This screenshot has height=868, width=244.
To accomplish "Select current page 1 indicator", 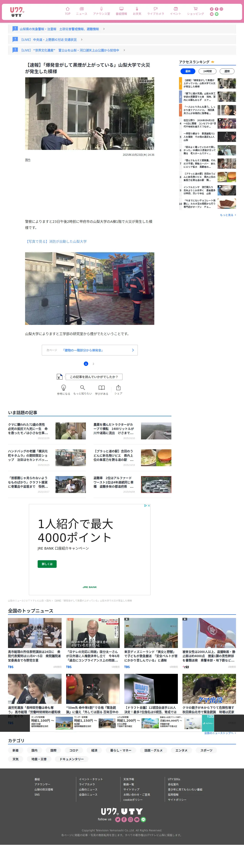I will 86,364.
